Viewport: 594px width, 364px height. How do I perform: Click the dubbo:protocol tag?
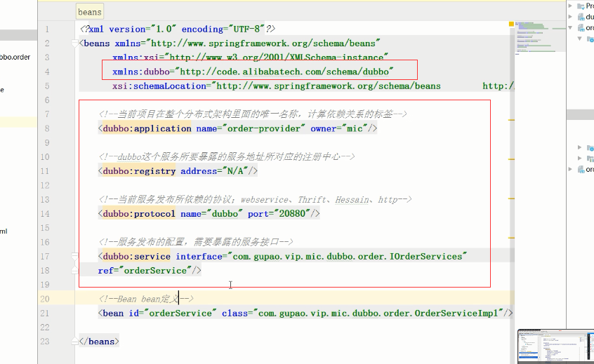[x=139, y=214]
